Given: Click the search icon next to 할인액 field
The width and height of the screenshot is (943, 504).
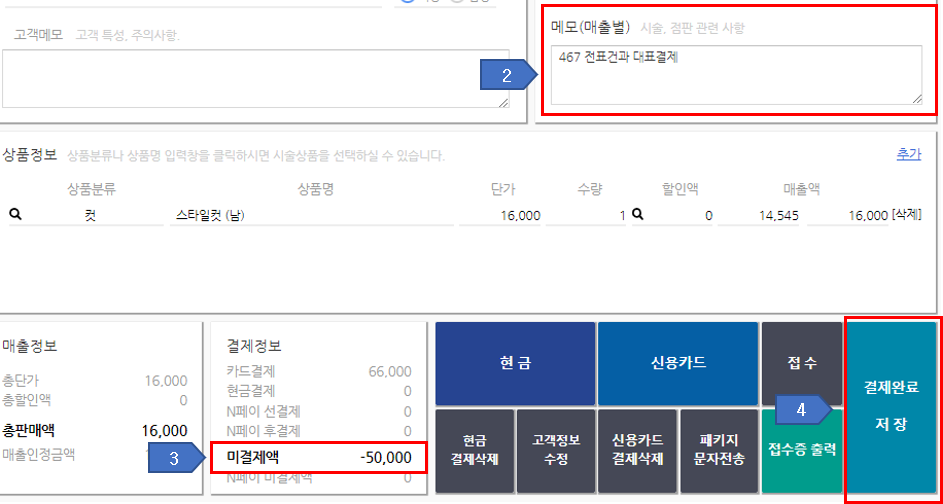Looking at the screenshot, I should click(x=637, y=215).
